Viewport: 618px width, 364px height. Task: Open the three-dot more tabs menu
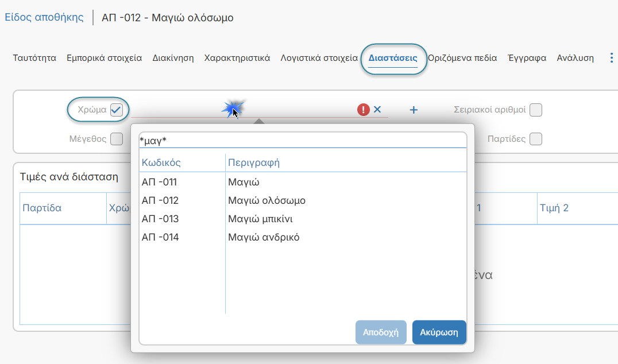(611, 58)
